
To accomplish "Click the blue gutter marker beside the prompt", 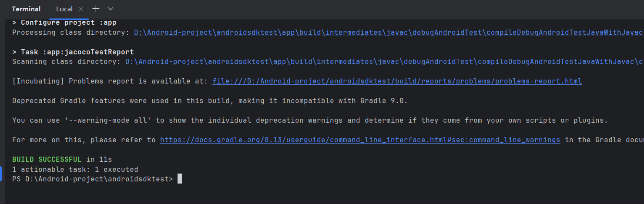I will (1, 174).
